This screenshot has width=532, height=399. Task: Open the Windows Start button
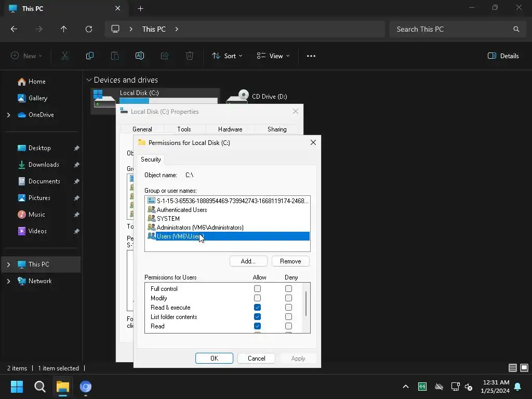pos(17,387)
